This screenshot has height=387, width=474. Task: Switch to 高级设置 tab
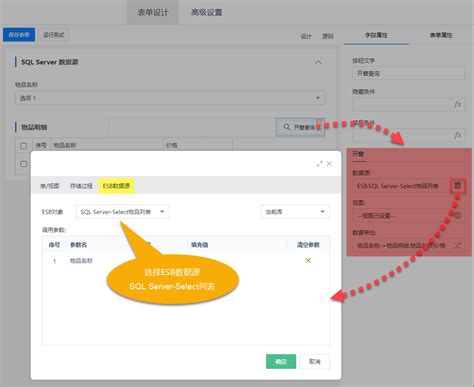tap(206, 12)
